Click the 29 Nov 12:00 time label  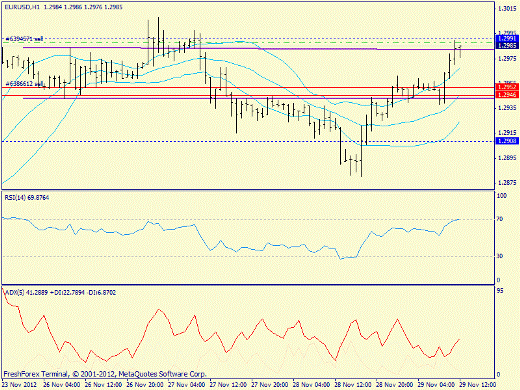[478, 385]
